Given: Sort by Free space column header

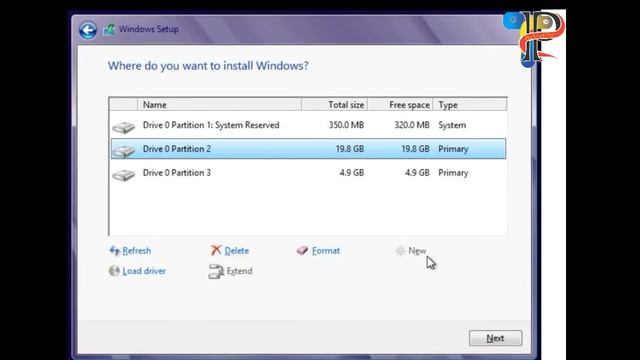Looking at the screenshot, I should point(400,104).
